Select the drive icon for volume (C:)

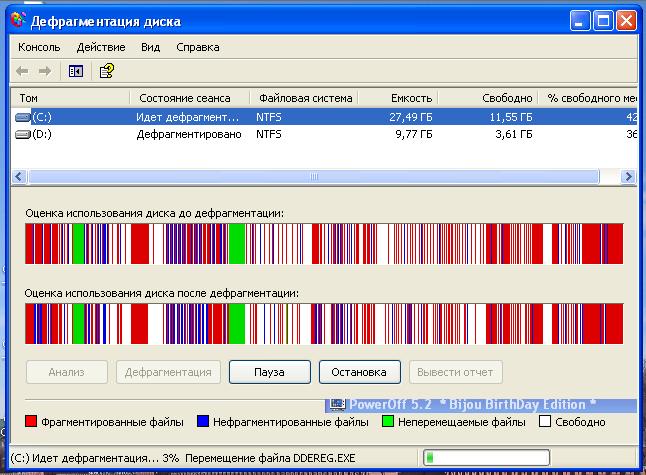point(23,117)
